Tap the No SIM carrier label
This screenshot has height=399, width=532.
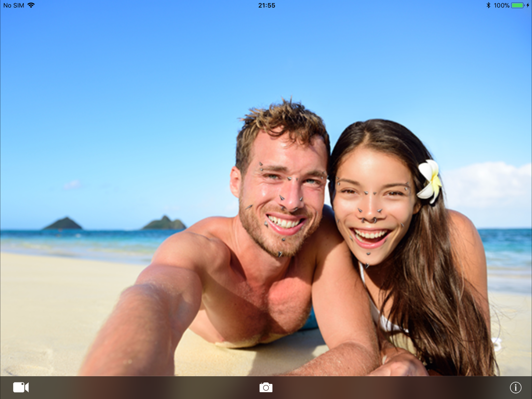pos(14,5)
